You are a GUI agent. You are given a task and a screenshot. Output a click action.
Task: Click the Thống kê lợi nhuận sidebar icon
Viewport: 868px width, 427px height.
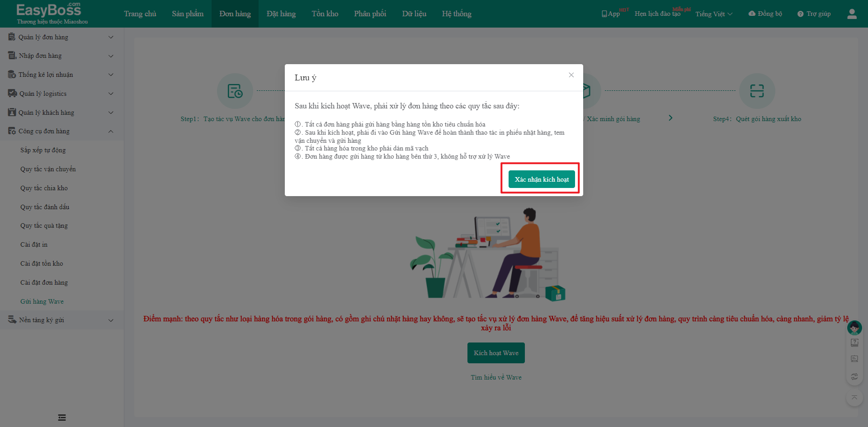tap(12, 74)
